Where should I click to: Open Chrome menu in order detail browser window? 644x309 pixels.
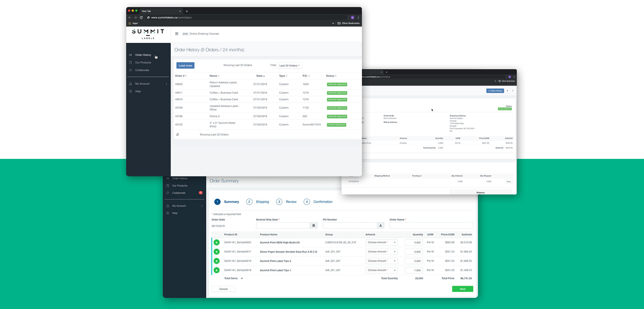tap(514, 77)
